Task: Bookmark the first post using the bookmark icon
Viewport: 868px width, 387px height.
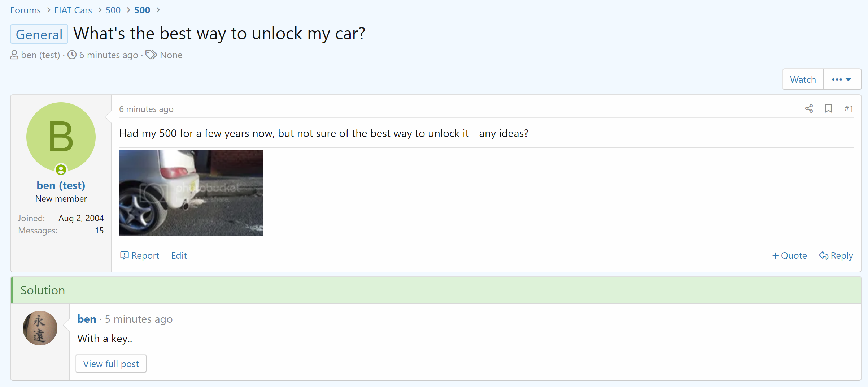Action: click(x=828, y=108)
